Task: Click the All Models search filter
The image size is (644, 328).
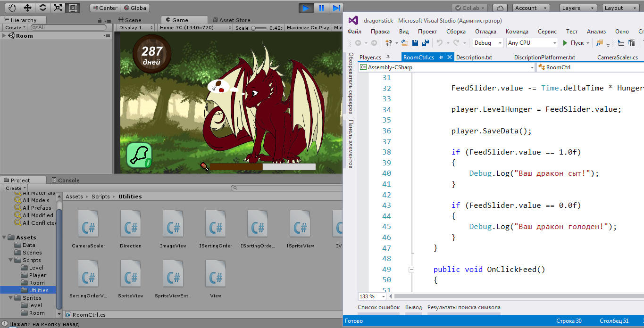Action: 36,200
